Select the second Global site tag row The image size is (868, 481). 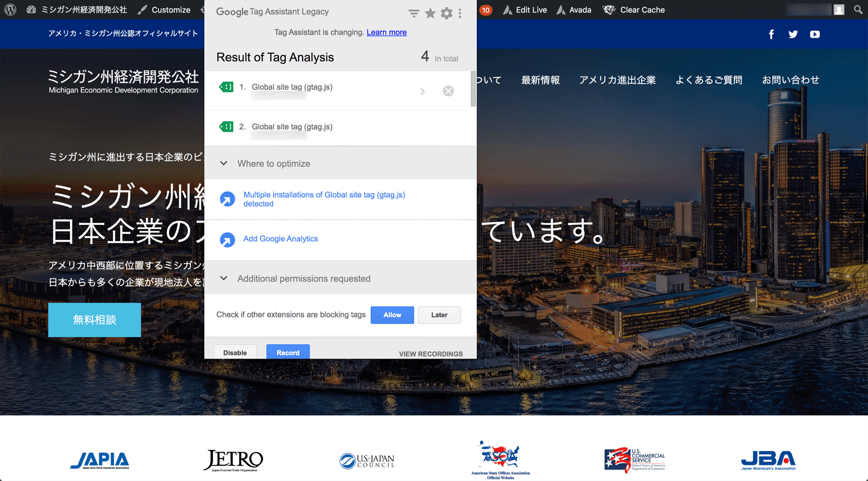click(337, 128)
